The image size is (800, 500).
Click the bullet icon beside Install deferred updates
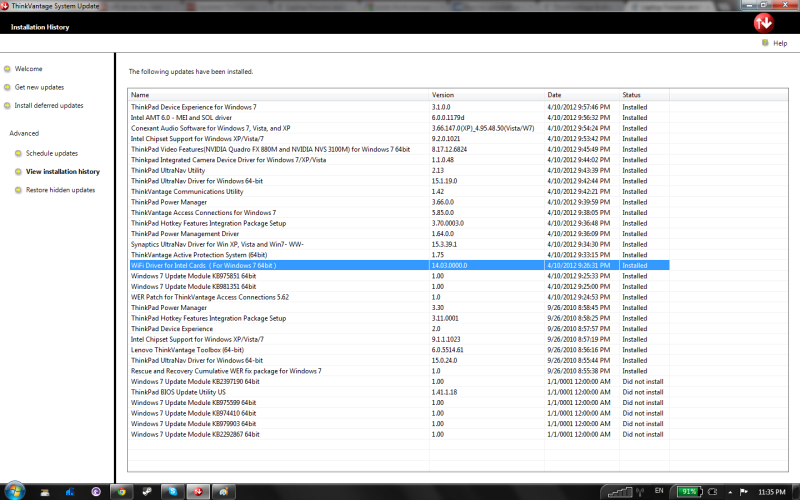pos(7,106)
